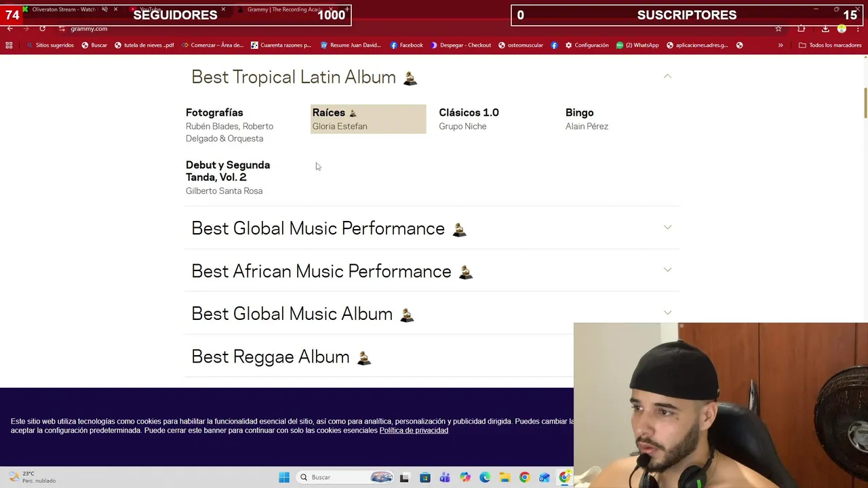Click artist name Gilberto Santa Rosa
Screen dimensions: 868x488
click(x=224, y=191)
